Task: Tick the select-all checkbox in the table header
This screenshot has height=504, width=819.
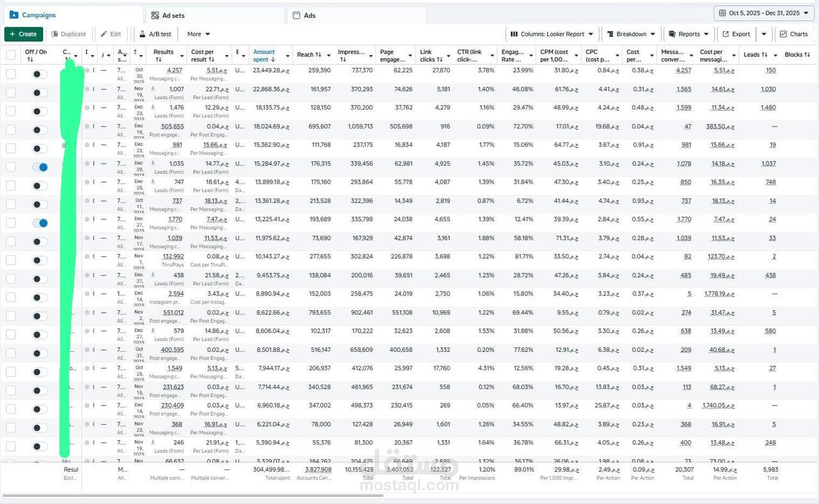Action: click(x=11, y=55)
